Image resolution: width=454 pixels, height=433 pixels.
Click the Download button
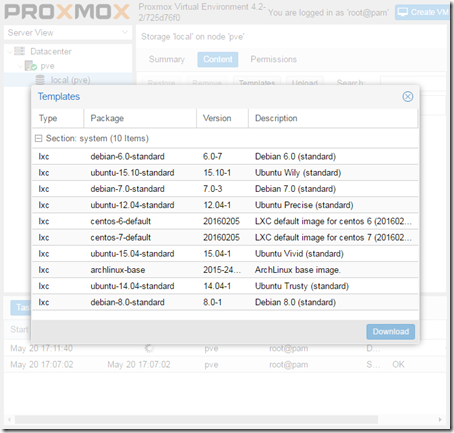click(390, 332)
